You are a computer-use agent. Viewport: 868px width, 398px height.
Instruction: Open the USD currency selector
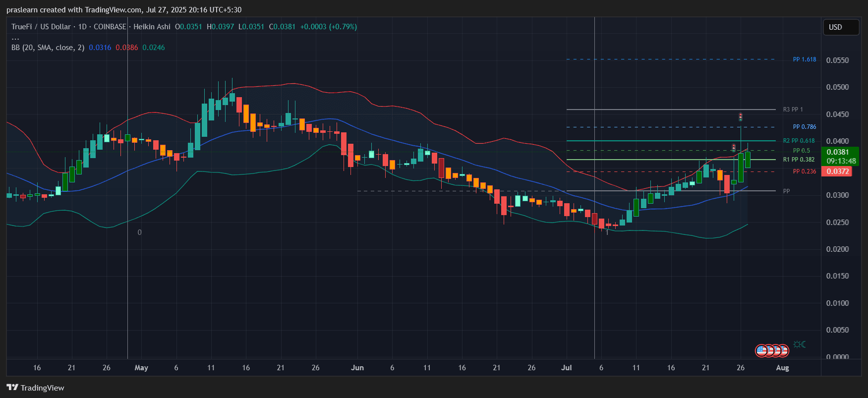pyautogui.click(x=840, y=27)
